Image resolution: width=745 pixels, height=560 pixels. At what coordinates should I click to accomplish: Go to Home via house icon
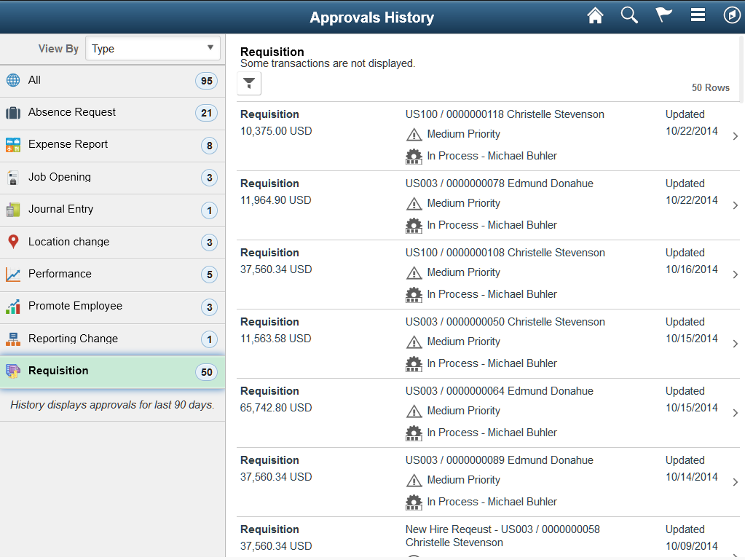[595, 16]
